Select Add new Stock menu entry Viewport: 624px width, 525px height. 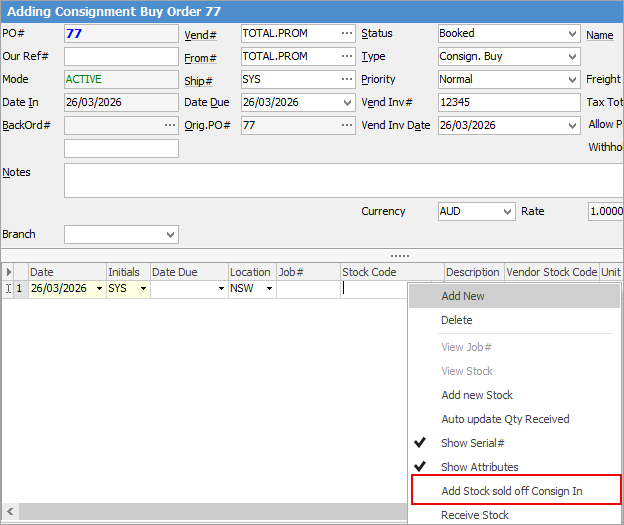tap(477, 395)
